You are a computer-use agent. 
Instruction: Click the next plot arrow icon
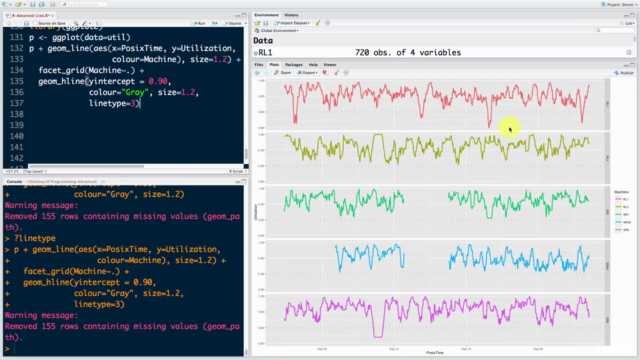pyautogui.click(x=266, y=73)
